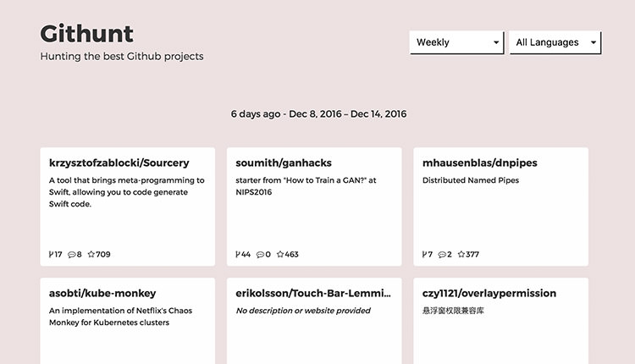Open erikolsson/Touch-Bar-Lemmings repository link
Image resolution: width=635 pixels, height=364 pixels.
click(313, 293)
